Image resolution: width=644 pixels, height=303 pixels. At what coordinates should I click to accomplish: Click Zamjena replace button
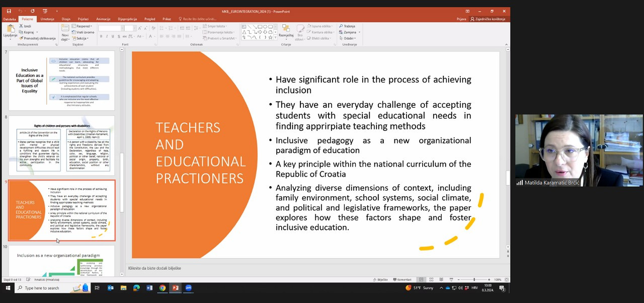(348, 32)
